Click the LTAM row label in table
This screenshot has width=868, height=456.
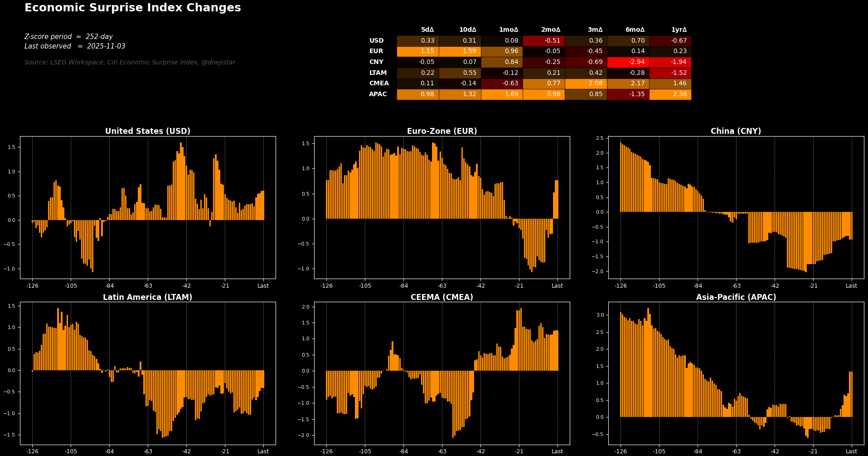378,73
